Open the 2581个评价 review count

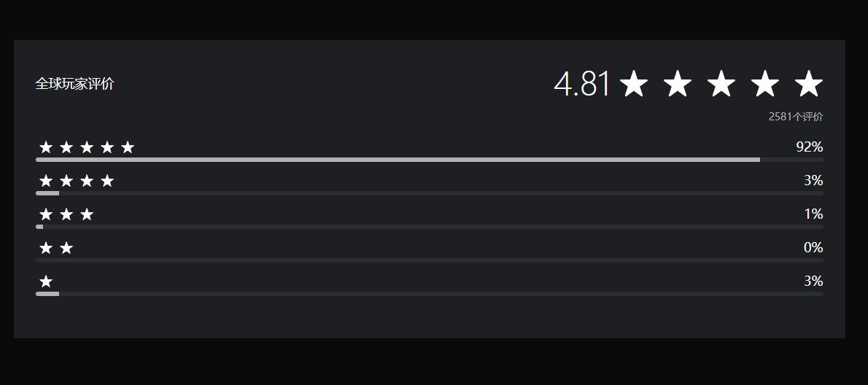click(x=795, y=117)
